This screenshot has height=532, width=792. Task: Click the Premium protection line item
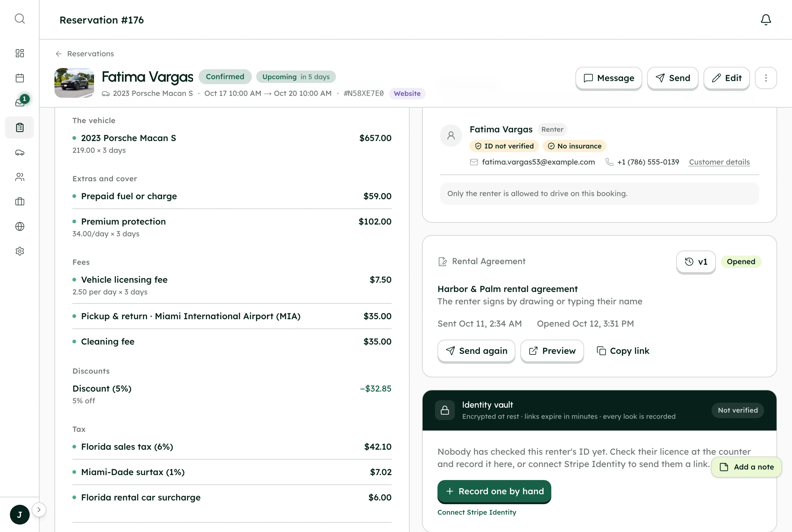pyautogui.click(x=232, y=227)
